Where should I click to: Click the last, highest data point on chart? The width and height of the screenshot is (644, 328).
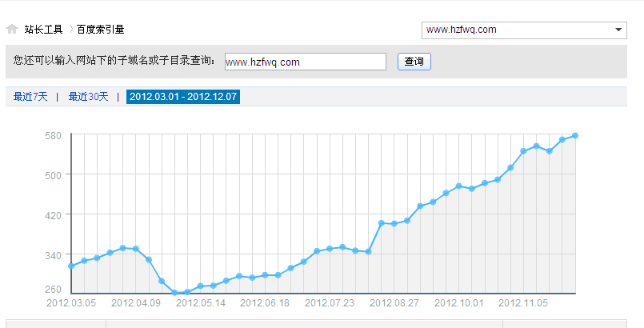[x=575, y=136]
